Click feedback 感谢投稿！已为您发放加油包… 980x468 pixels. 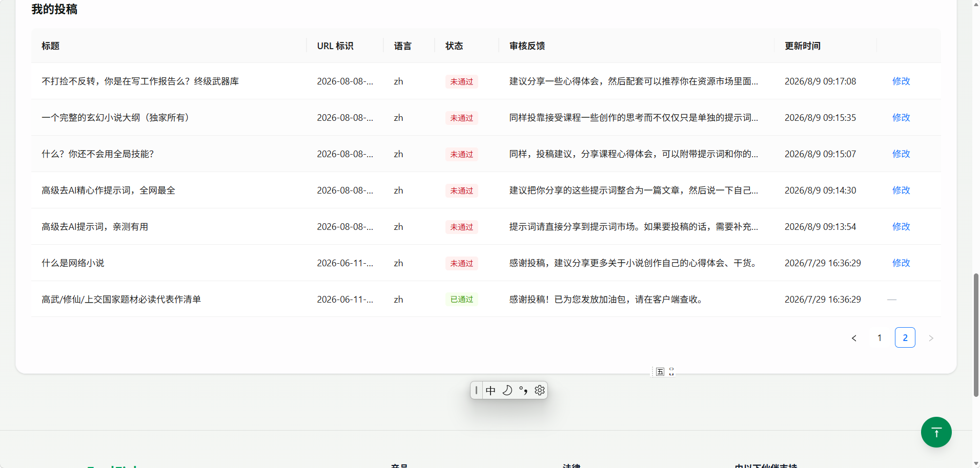pos(607,300)
